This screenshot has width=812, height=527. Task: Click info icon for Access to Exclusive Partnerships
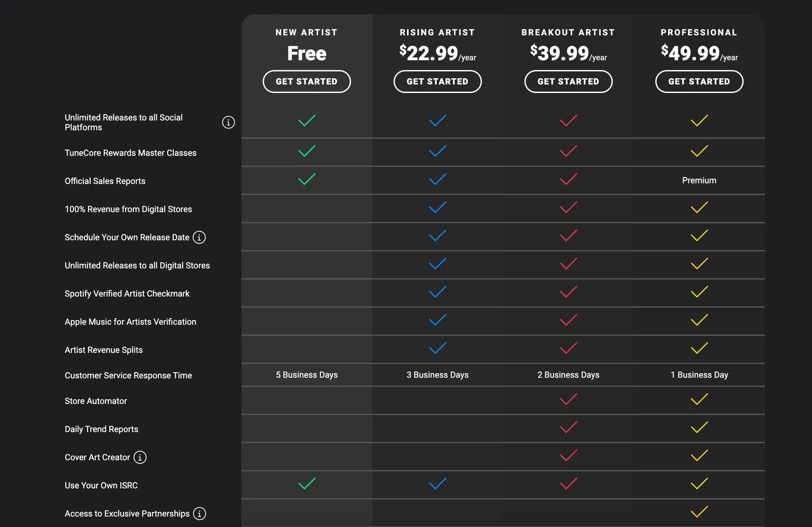pos(200,514)
